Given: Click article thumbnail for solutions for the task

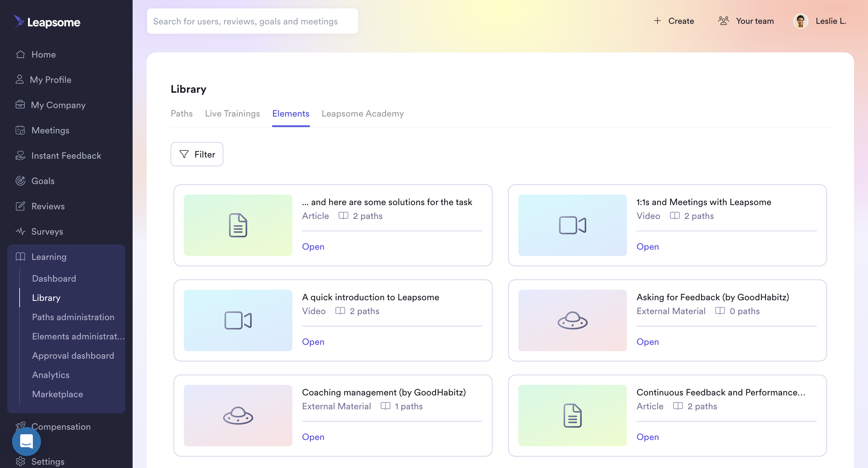Looking at the screenshot, I should 238,225.
